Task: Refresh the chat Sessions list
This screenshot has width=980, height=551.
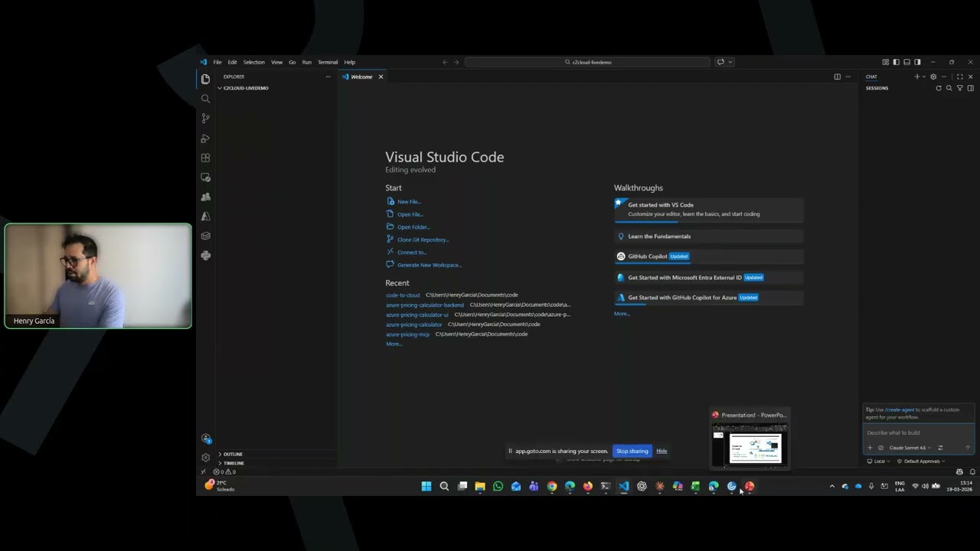Action: click(939, 88)
